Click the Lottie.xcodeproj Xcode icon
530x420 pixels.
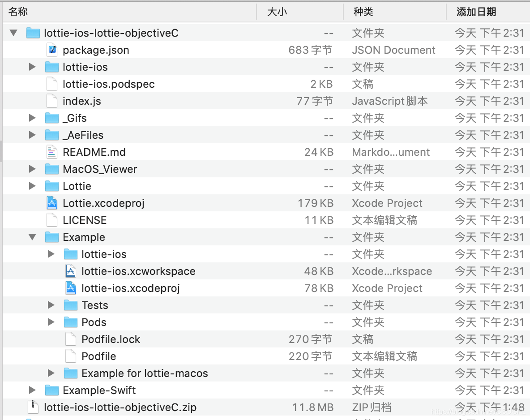pyautogui.click(x=52, y=203)
